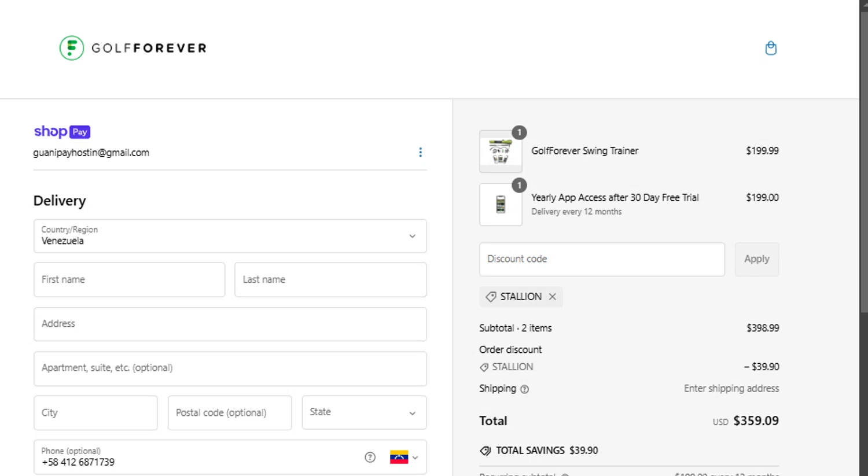Click the – $39.90 discount amount
The width and height of the screenshot is (868, 476).
[762, 367]
